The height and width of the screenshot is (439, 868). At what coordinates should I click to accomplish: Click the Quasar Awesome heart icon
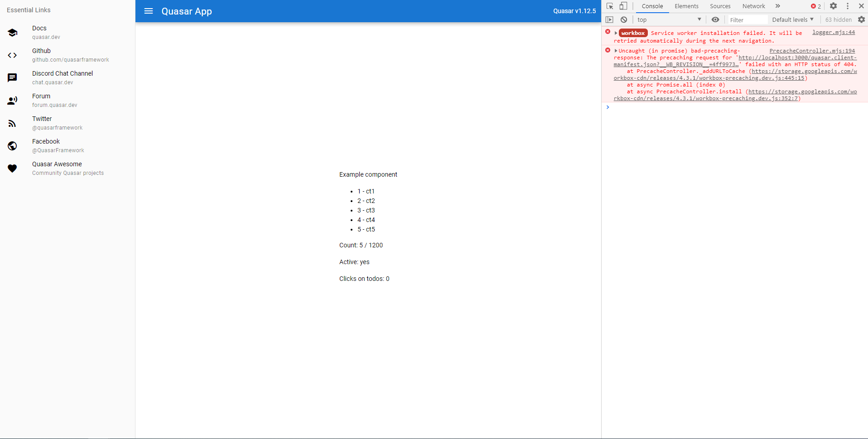pos(12,169)
